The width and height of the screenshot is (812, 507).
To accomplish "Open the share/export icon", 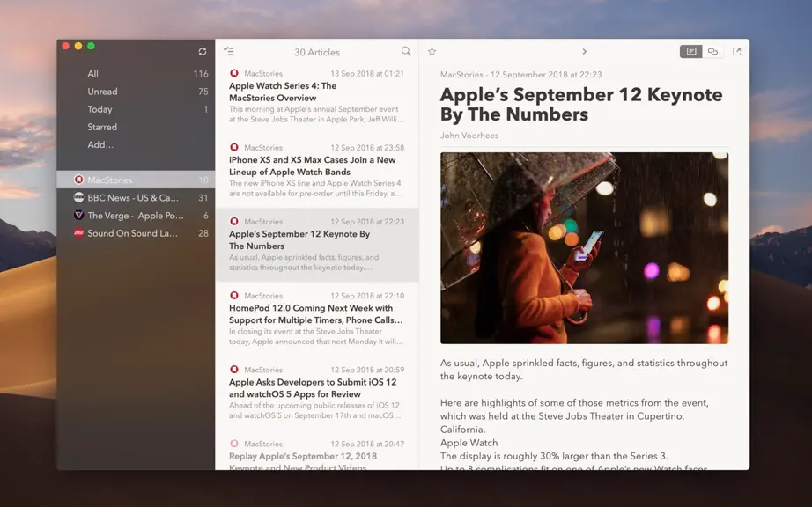I will pos(736,51).
